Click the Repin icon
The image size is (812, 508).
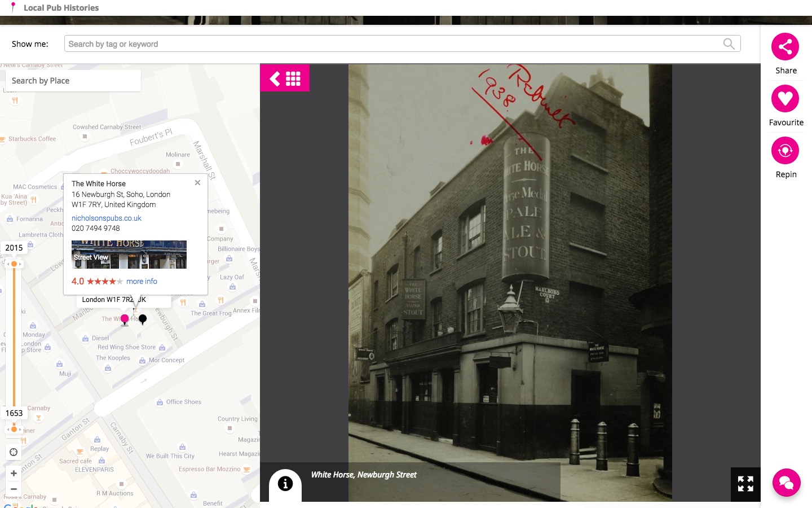[x=785, y=151]
